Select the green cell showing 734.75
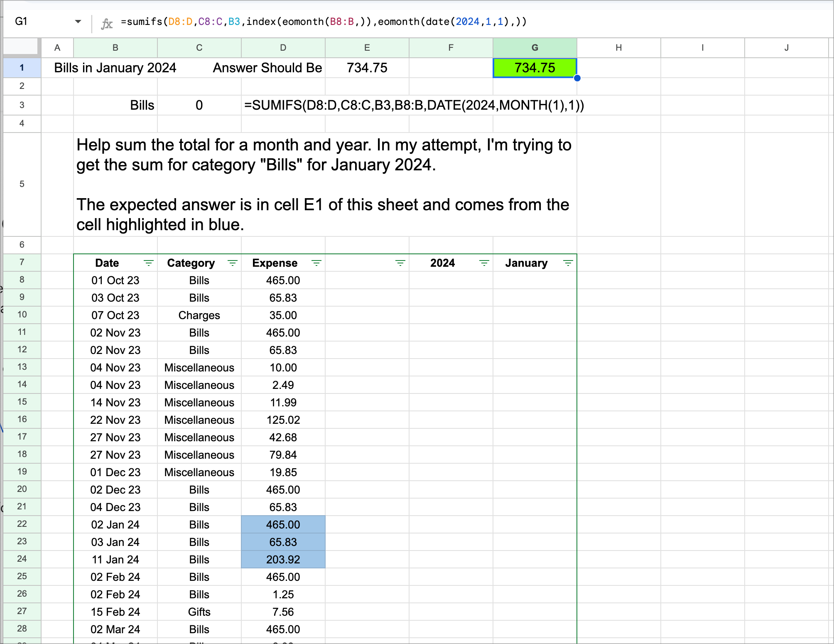This screenshot has width=834, height=644. coord(535,68)
